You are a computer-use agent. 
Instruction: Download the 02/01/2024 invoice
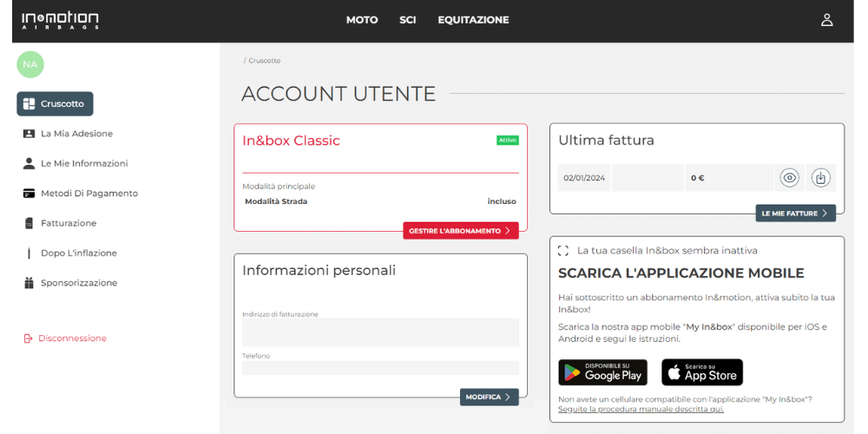[821, 178]
